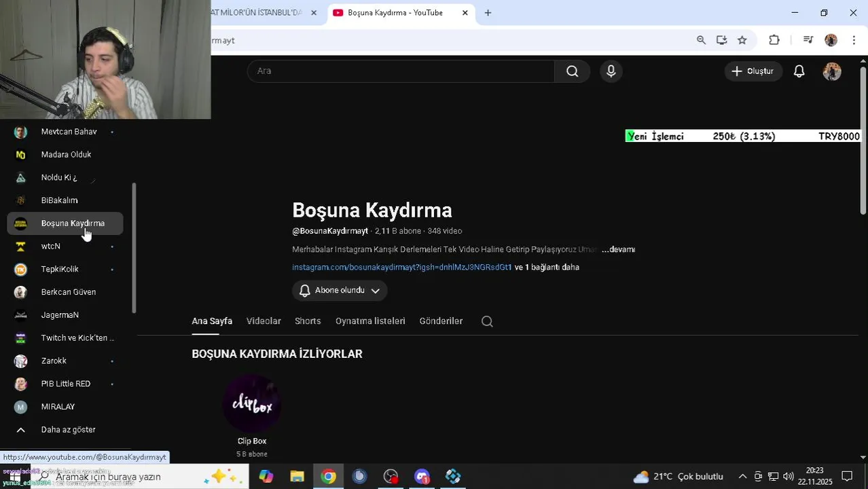Screen dimensions: 868x489
Task: Click the taskbar clock showing 20:23
Action: (x=815, y=476)
